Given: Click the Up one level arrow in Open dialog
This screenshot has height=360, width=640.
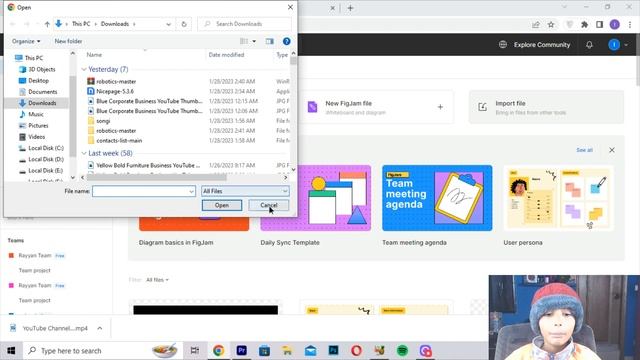Looking at the screenshot, I should click(47, 24).
